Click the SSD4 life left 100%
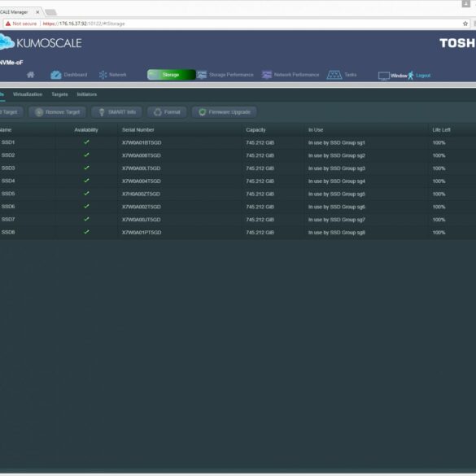Image resolution: width=476 pixels, height=476 pixels. pos(439,181)
